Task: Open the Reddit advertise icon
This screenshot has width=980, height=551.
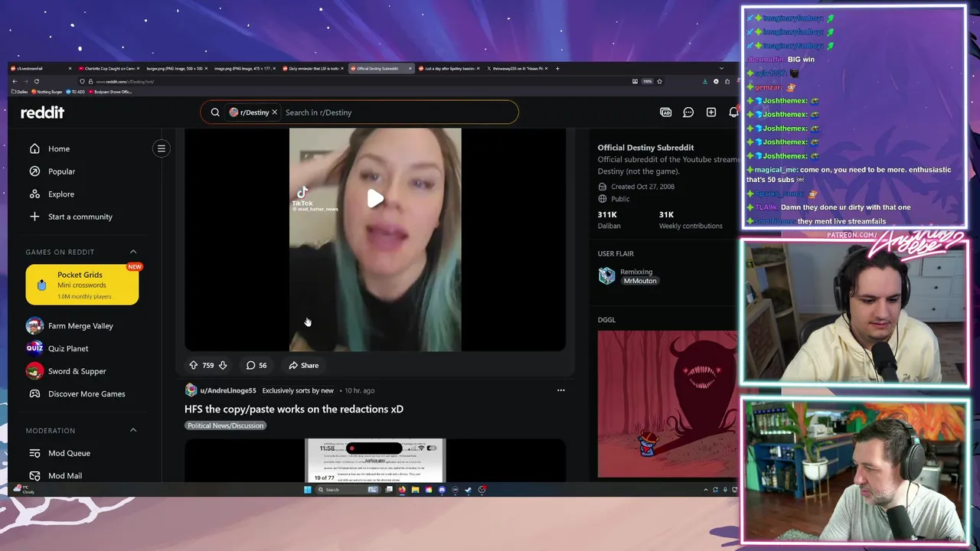Action: 665,112
